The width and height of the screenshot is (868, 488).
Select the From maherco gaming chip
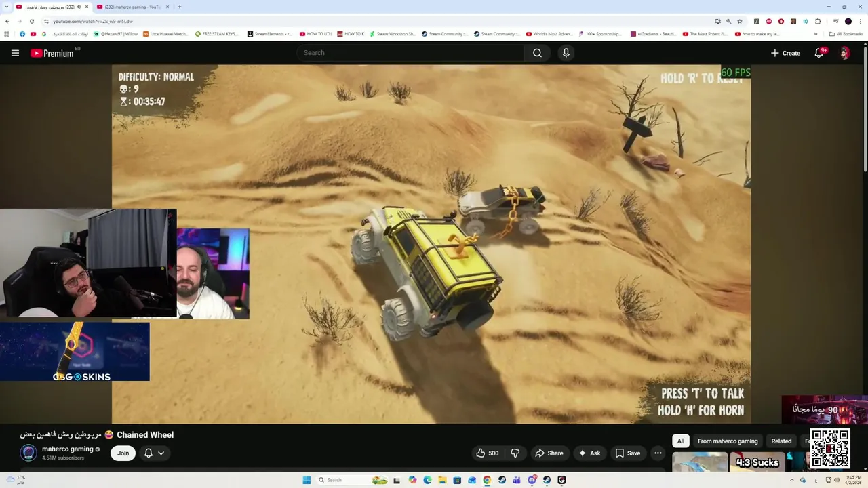tap(728, 441)
